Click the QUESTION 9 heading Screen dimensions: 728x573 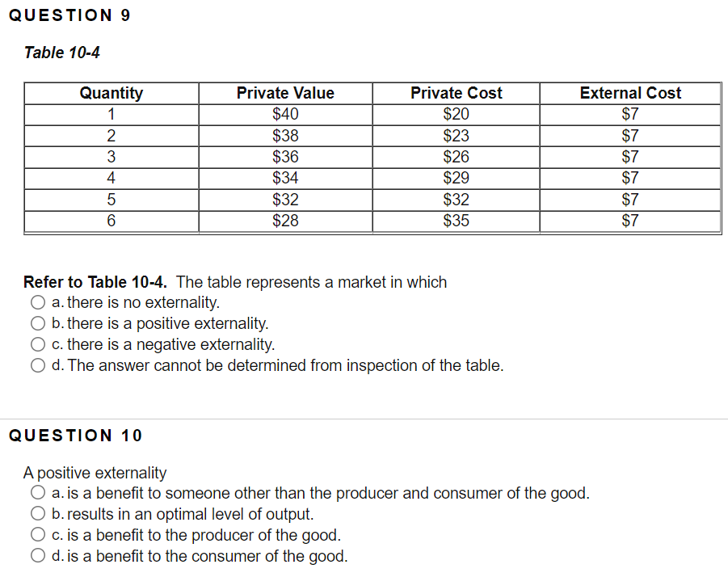coord(69,14)
